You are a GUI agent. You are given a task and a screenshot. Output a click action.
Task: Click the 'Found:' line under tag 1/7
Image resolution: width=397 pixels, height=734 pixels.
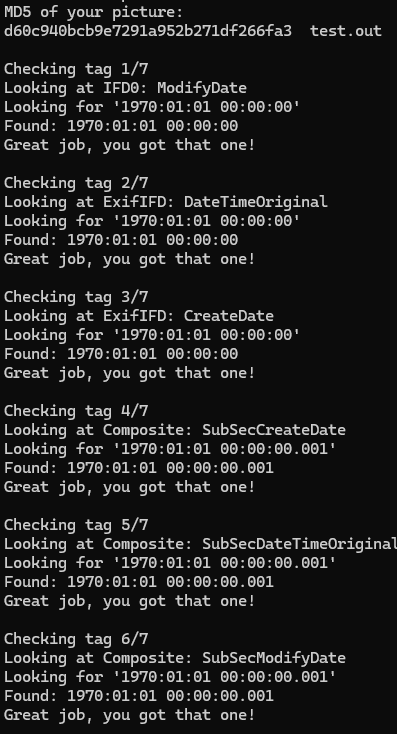point(121,126)
